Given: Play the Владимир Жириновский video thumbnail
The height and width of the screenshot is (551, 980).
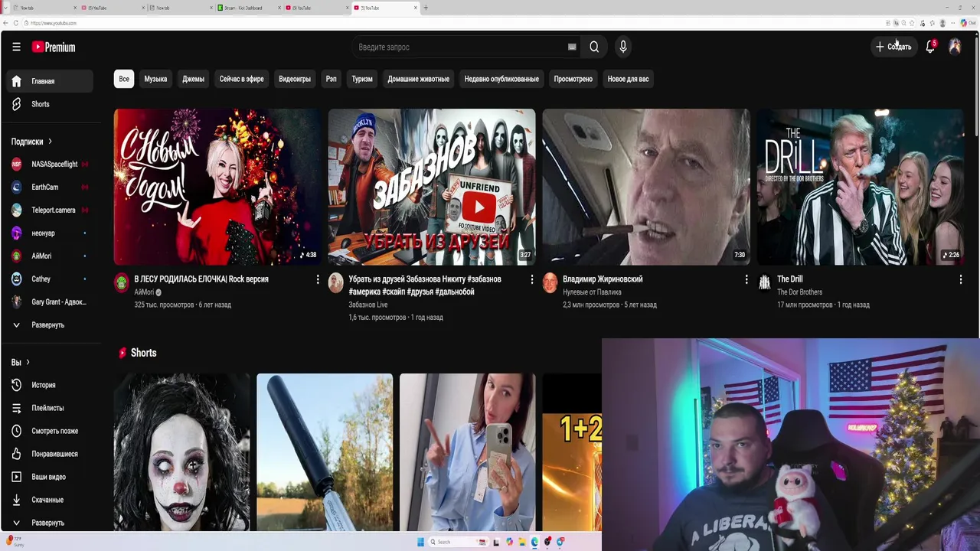Looking at the screenshot, I should pos(646,187).
